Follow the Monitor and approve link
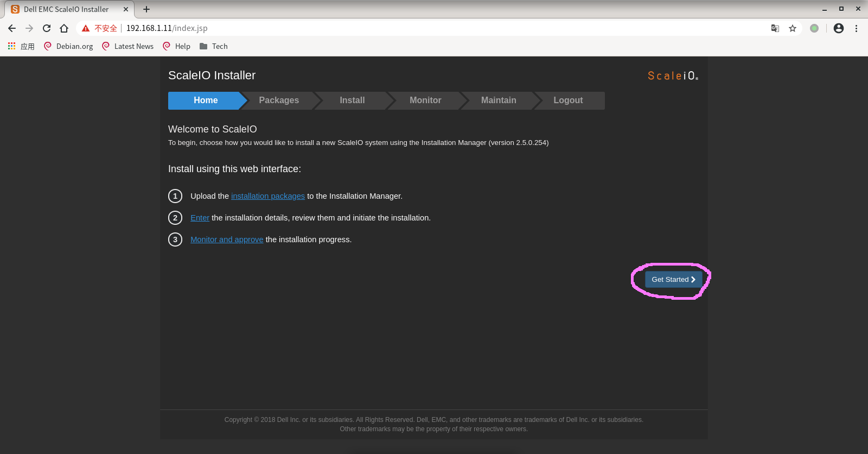The height and width of the screenshot is (454, 868). coord(227,239)
